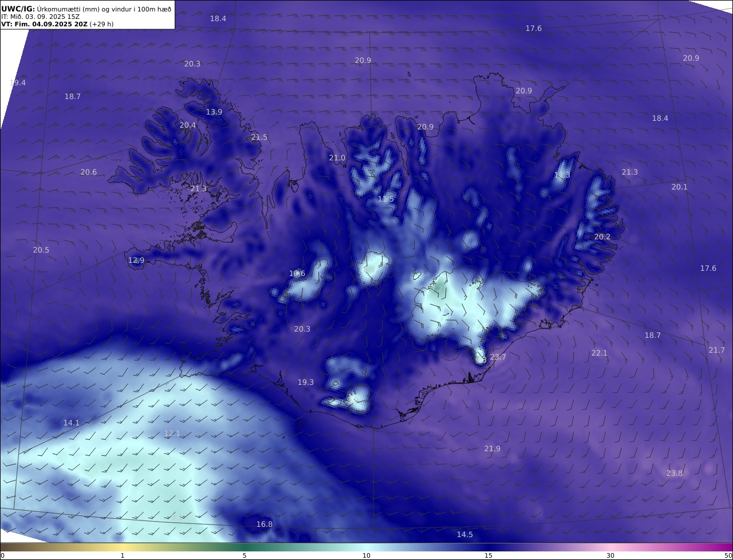Click the 21.9 value south of Iceland

point(492,448)
